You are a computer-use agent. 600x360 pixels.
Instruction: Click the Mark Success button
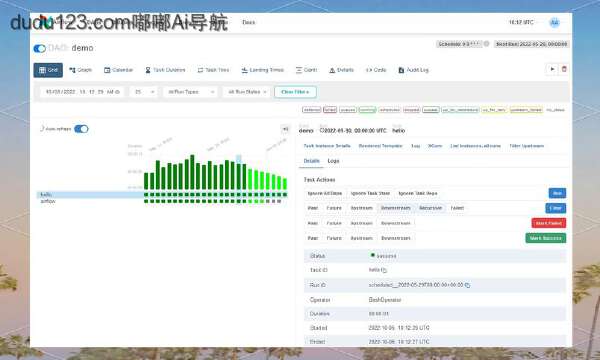coord(546,238)
